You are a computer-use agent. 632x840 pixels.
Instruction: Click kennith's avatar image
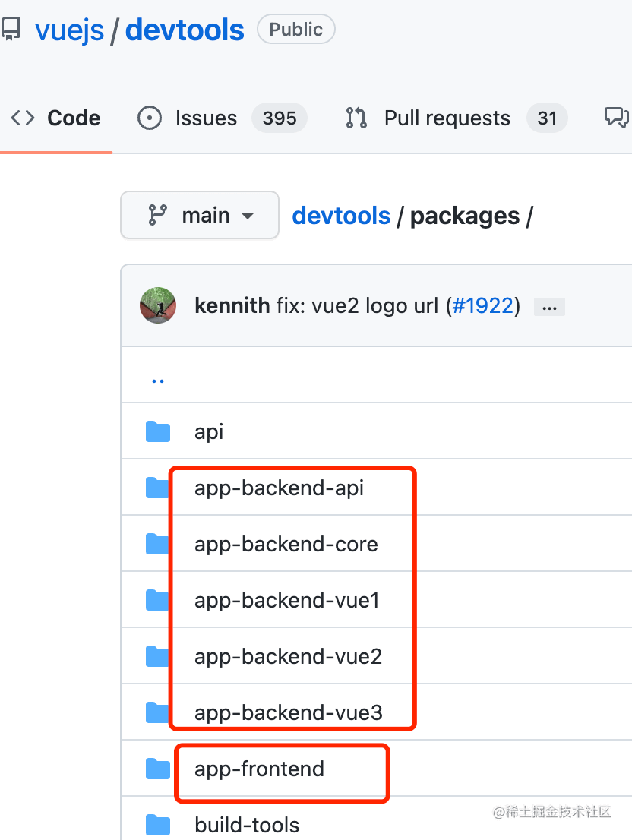tap(158, 306)
